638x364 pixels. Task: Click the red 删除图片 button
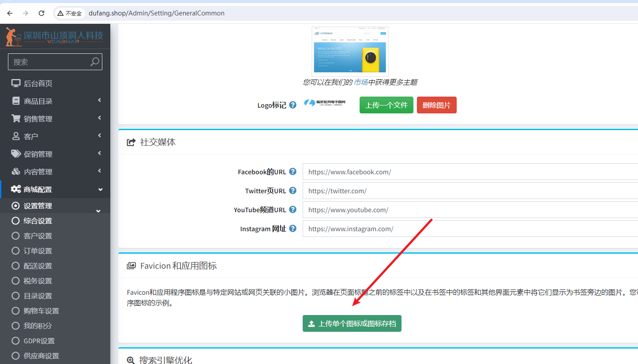click(436, 105)
